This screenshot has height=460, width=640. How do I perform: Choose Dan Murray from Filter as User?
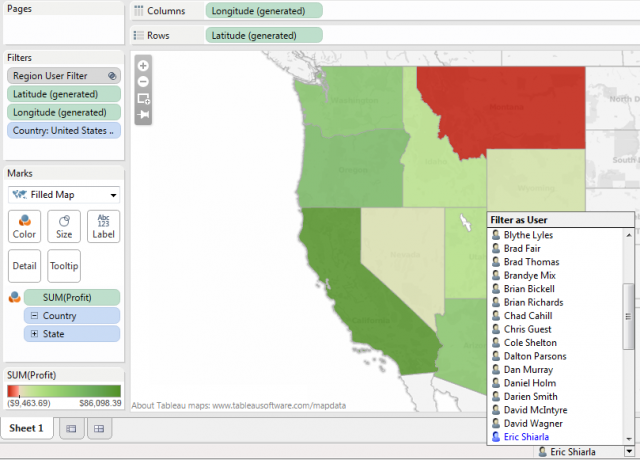coord(526,370)
